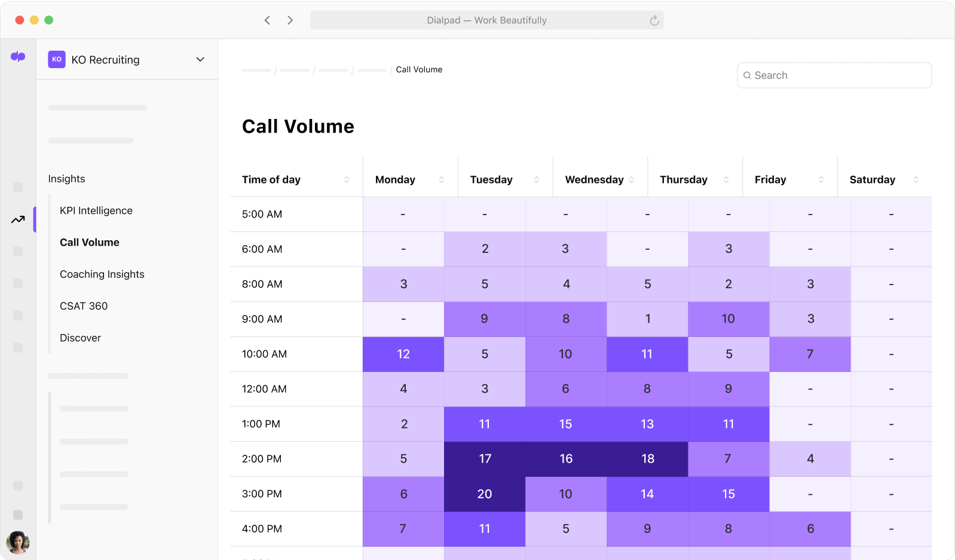The height and width of the screenshot is (560, 955).
Task: Select Coaching Insights menu item
Action: (x=102, y=274)
